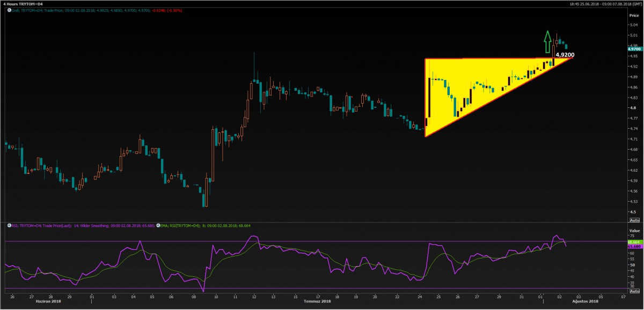Click the Ağustos 2018 axis label
Image resolution: width=644 pixels, height=310 pixels.
(586, 301)
